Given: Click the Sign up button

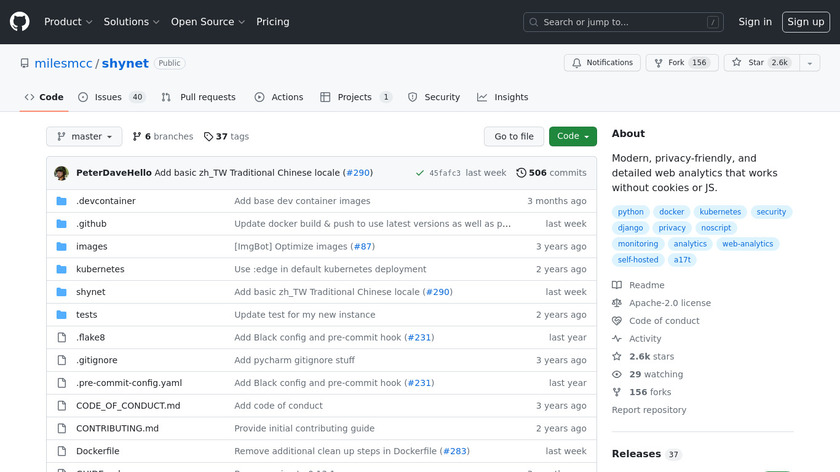Looking at the screenshot, I should click(806, 22).
